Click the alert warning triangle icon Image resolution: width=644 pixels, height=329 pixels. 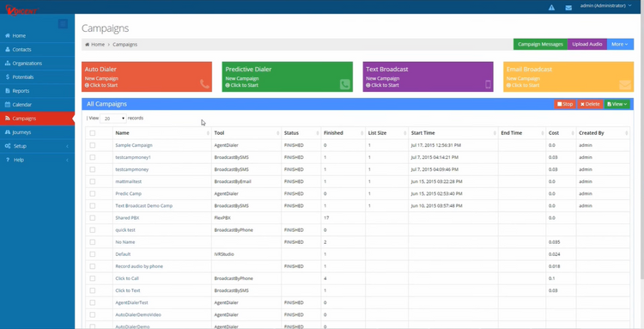click(x=551, y=8)
